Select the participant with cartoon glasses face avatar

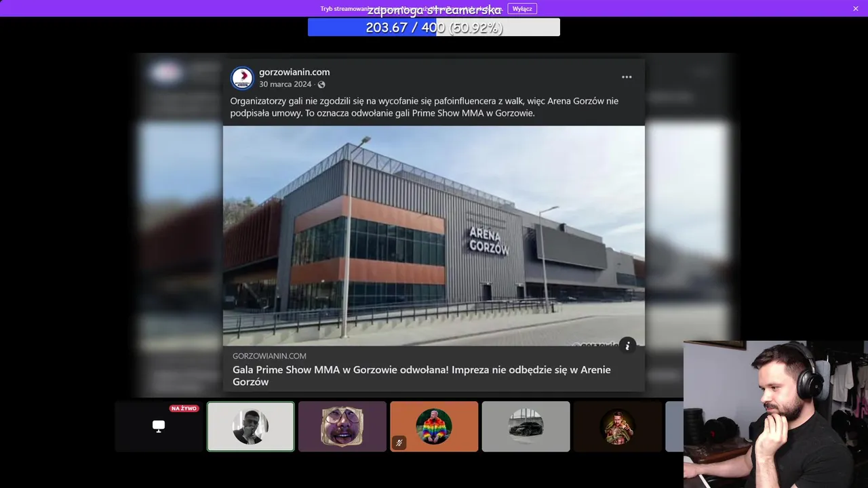[x=342, y=426]
